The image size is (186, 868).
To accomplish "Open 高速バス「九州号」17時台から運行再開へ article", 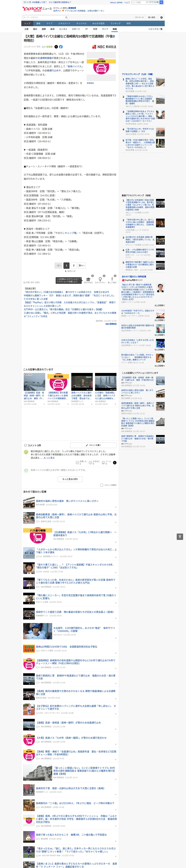I will coord(85,534).
